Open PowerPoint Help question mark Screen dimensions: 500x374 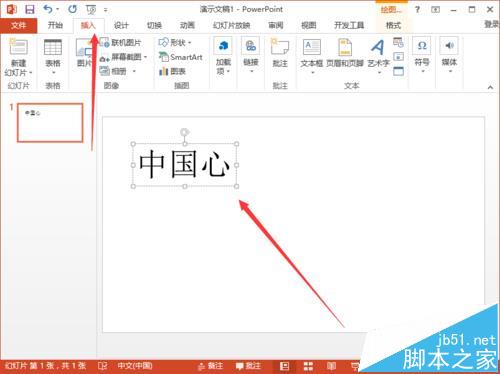[417, 9]
